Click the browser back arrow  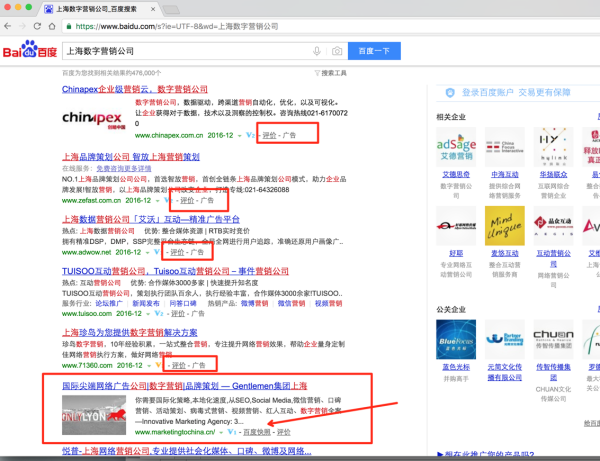pyautogui.click(x=7, y=26)
